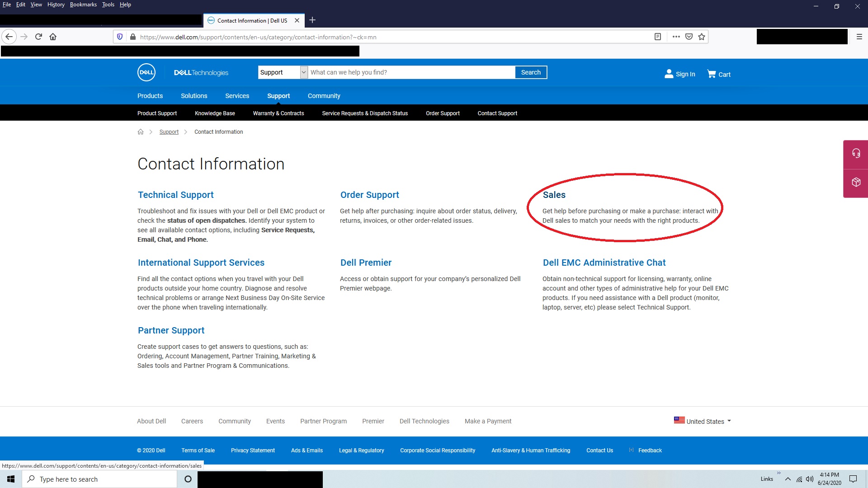Open the Cart icon
The width and height of the screenshot is (868, 488).
711,74
